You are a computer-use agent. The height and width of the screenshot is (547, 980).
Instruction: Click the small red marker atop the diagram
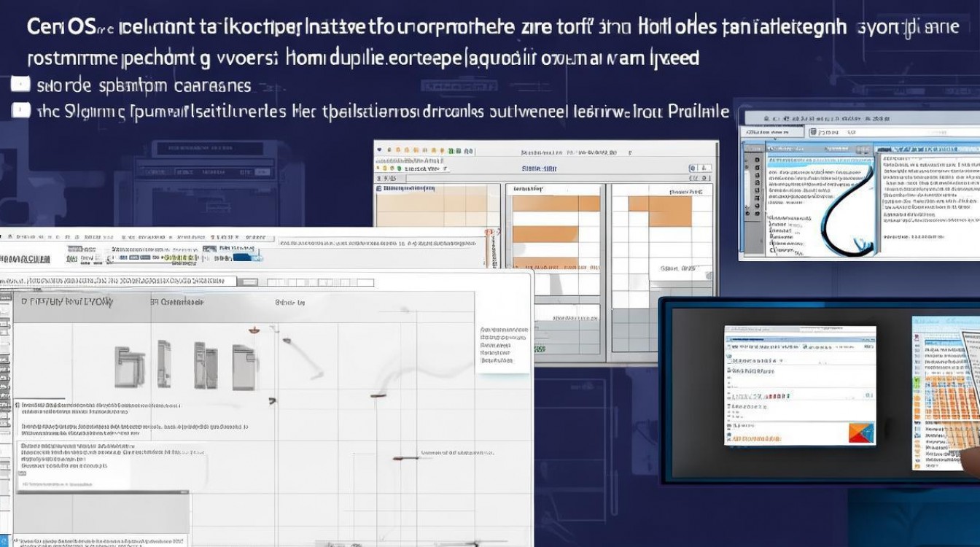point(253,330)
